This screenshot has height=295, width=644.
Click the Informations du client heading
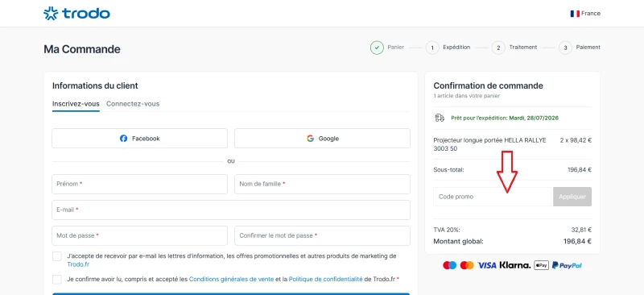[95, 85]
